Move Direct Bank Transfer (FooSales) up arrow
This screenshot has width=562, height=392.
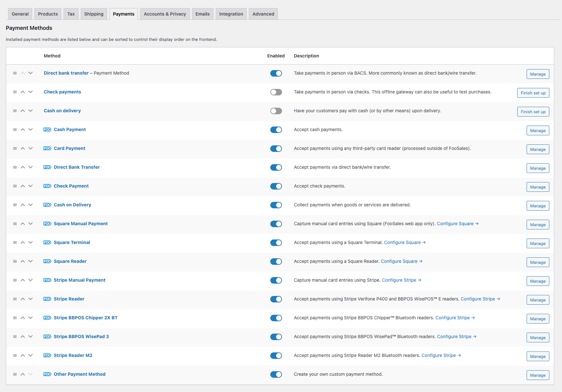(23, 167)
